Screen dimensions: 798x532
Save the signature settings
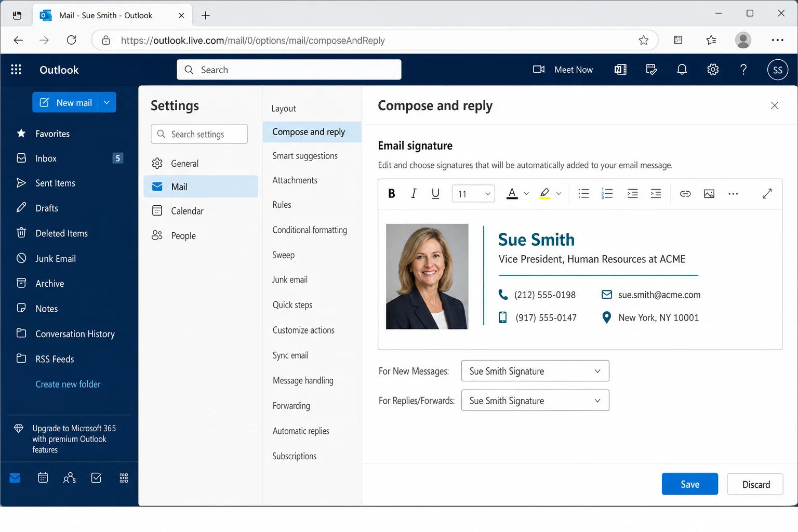pyautogui.click(x=690, y=484)
